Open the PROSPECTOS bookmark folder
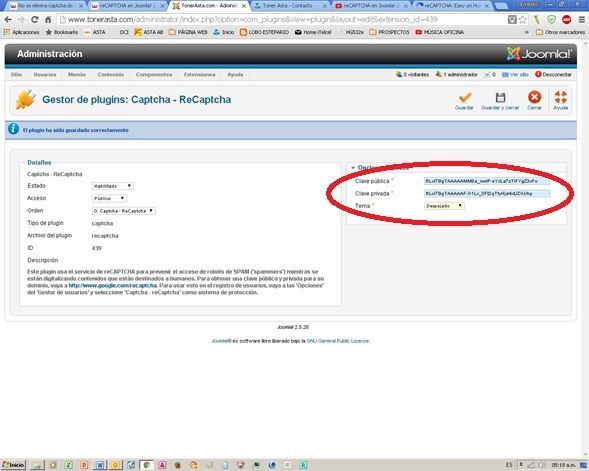The height and width of the screenshot is (471, 589). pos(390,32)
